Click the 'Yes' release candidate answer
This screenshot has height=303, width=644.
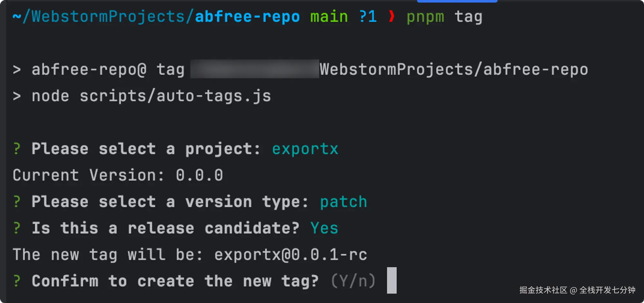point(324,228)
